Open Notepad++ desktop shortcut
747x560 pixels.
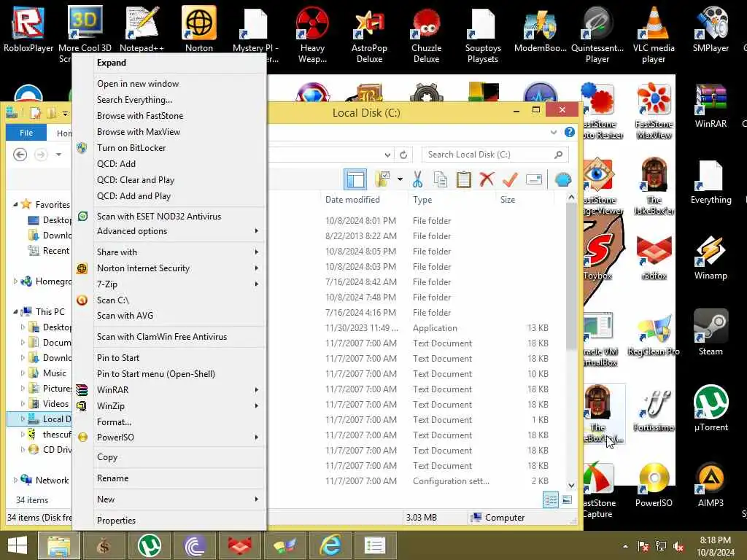coord(142,28)
